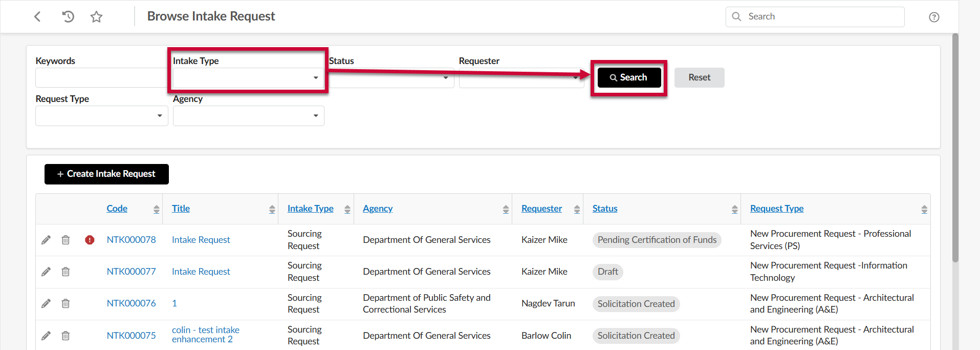Edit NTK000075 with pencil icon

pyautogui.click(x=46, y=336)
